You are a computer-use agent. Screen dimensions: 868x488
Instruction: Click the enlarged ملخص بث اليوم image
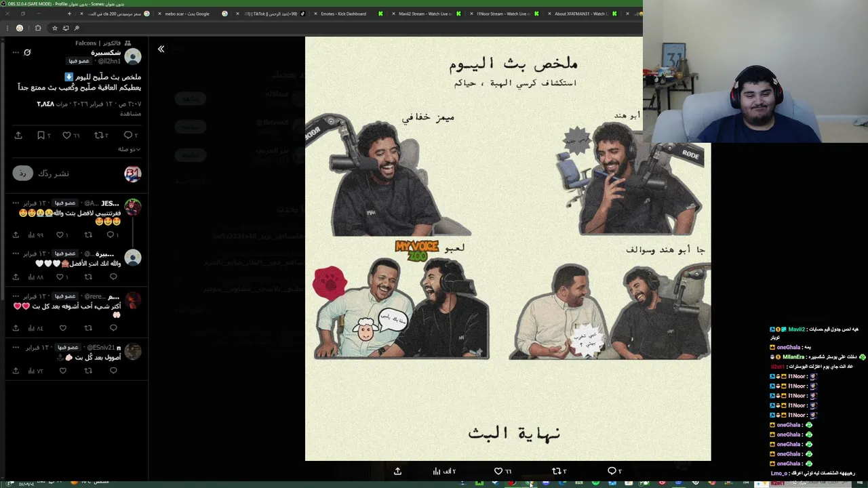508,249
